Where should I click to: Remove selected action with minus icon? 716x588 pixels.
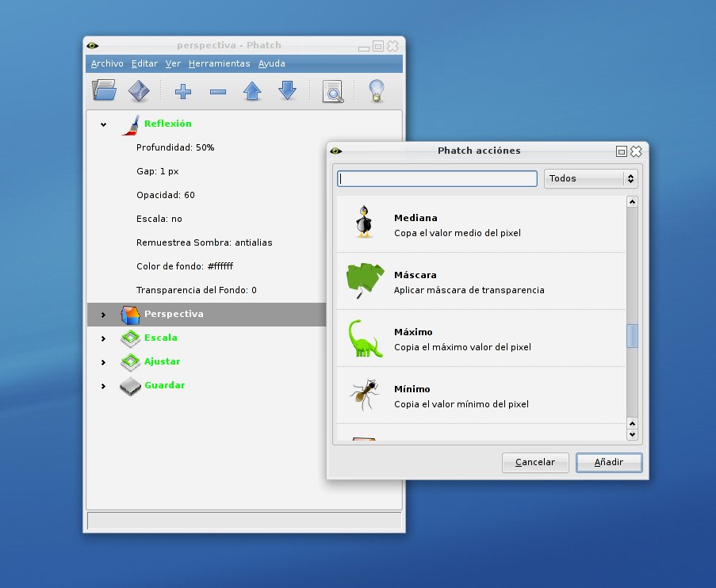pyautogui.click(x=218, y=92)
